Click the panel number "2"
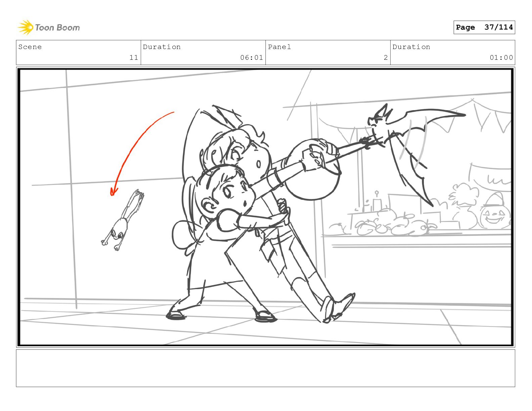Screen dimensions: 532x411 pos(386,58)
